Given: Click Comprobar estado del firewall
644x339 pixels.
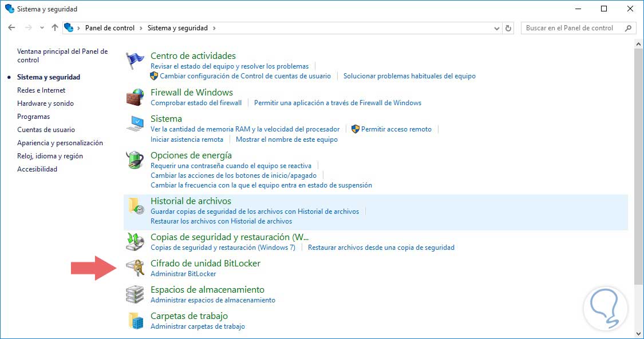Looking at the screenshot, I should tap(196, 103).
